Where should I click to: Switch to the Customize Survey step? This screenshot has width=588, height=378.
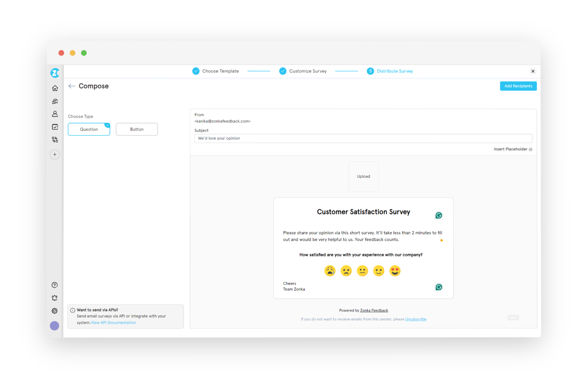tap(303, 71)
